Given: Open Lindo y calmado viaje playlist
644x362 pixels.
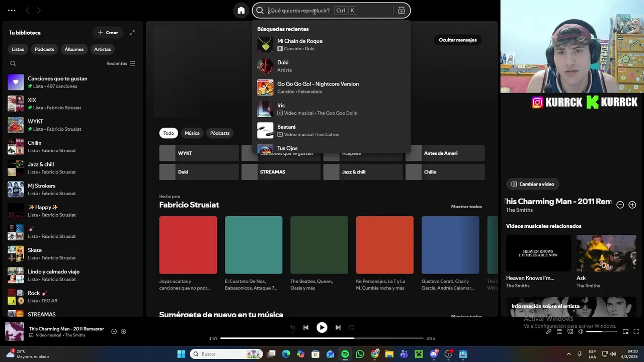Looking at the screenshot, I should point(72,275).
